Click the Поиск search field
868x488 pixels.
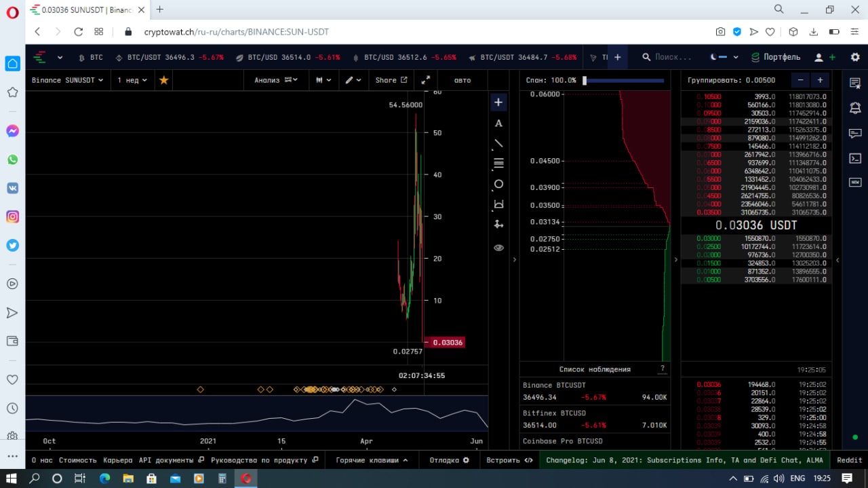pos(667,58)
